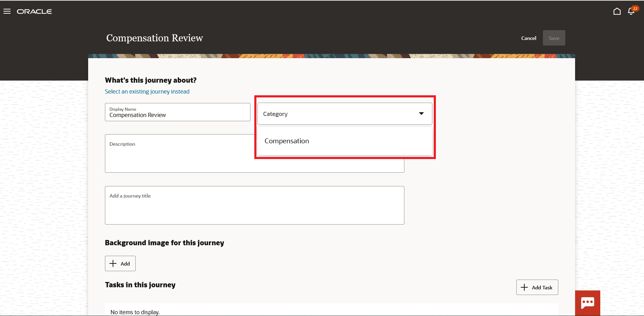Open the hamburger navigation menu
This screenshot has width=644, height=316.
coord(7,12)
